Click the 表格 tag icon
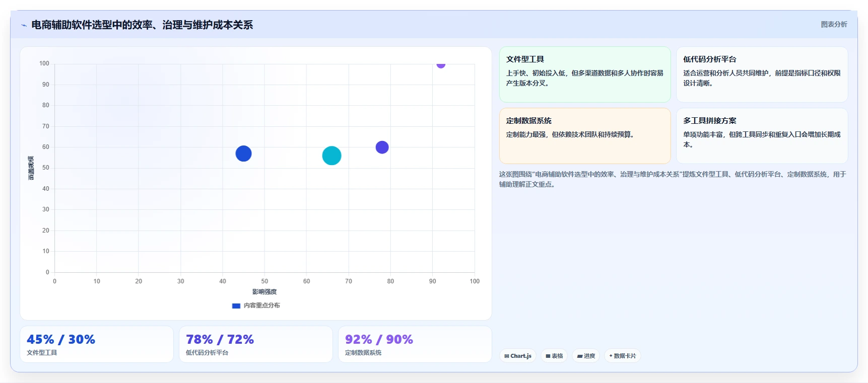This screenshot has width=868, height=383. point(548,356)
